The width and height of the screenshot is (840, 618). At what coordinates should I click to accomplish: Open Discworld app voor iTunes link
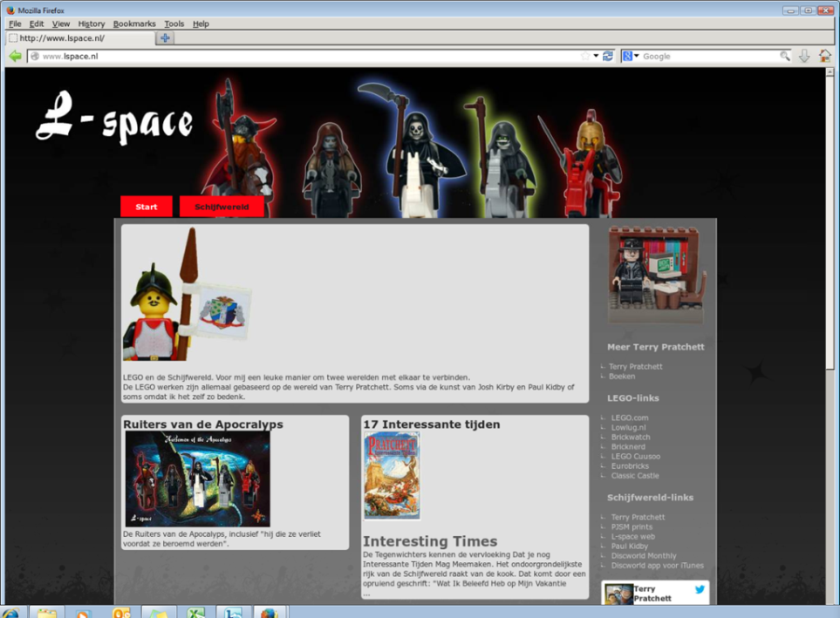click(658, 565)
